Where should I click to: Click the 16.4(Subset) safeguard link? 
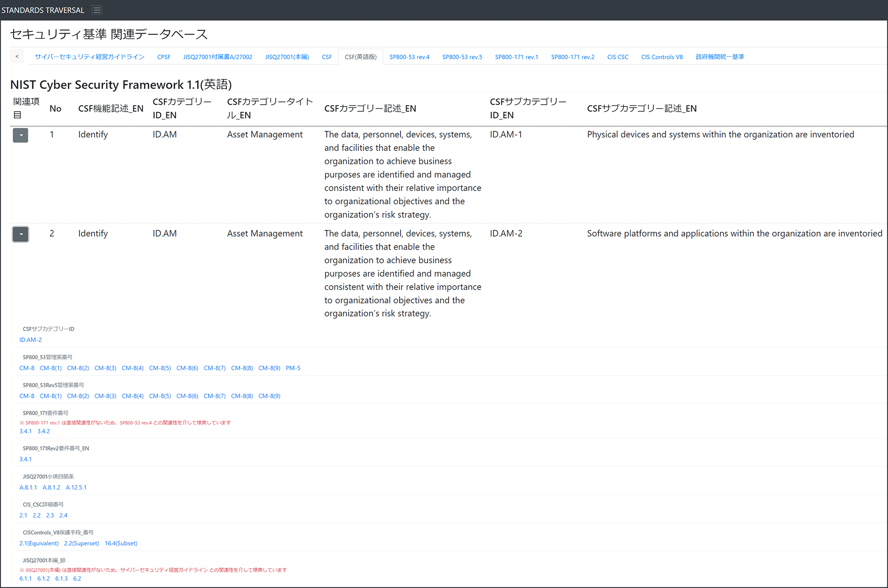click(121, 543)
